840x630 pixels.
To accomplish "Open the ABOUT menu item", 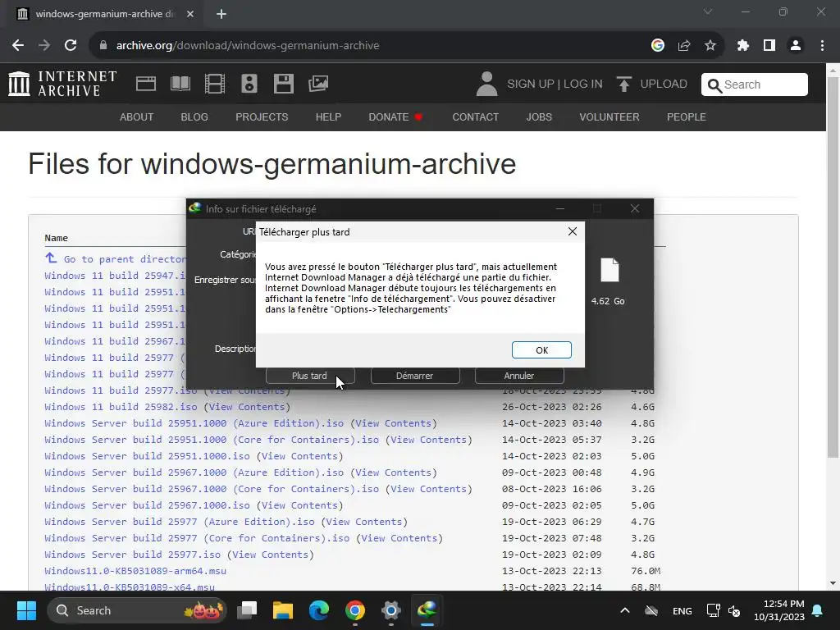I will click(x=137, y=116).
